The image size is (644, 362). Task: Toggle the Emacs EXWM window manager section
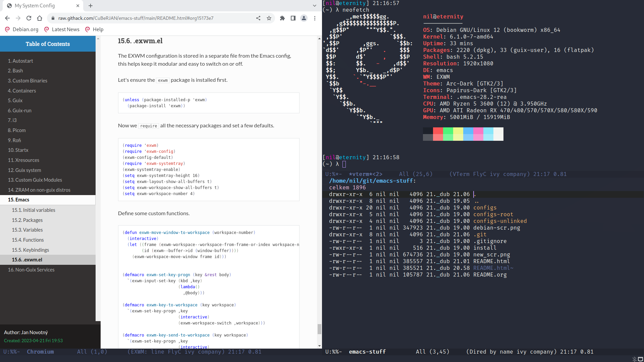pos(28,259)
